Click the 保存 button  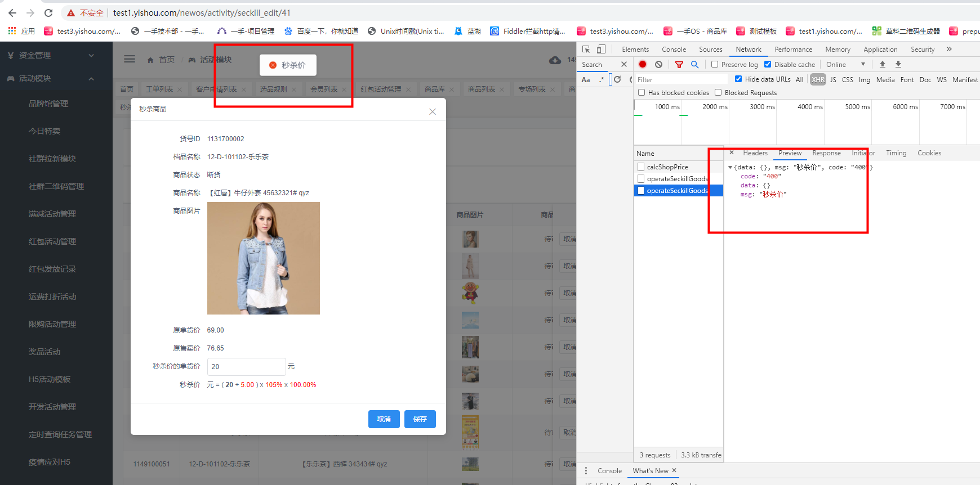420,419
